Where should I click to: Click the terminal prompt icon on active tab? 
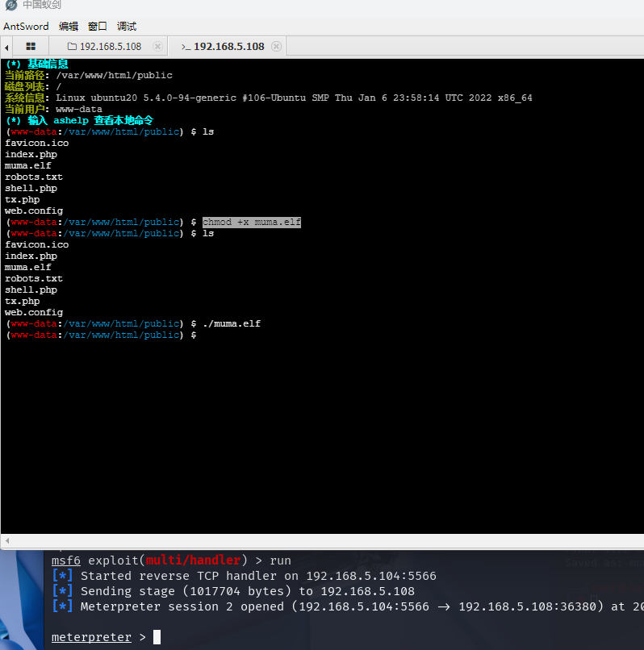tap(186, 47)
